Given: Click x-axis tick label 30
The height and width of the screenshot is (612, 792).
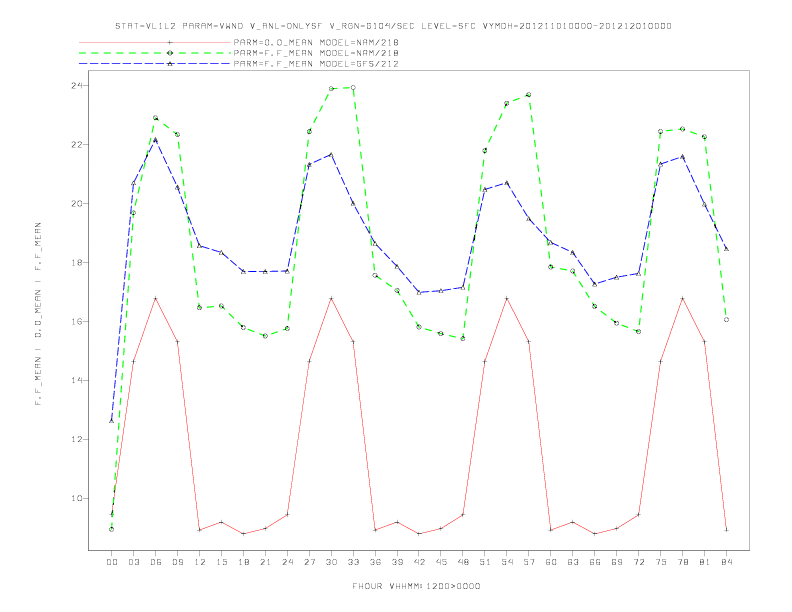Looking at the screenshot, I should click(331, 562).
